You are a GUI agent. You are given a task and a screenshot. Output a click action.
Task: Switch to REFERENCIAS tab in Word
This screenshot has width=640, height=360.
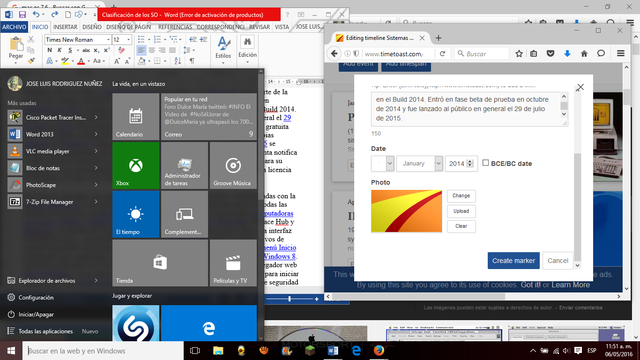[x=175, y=27]
